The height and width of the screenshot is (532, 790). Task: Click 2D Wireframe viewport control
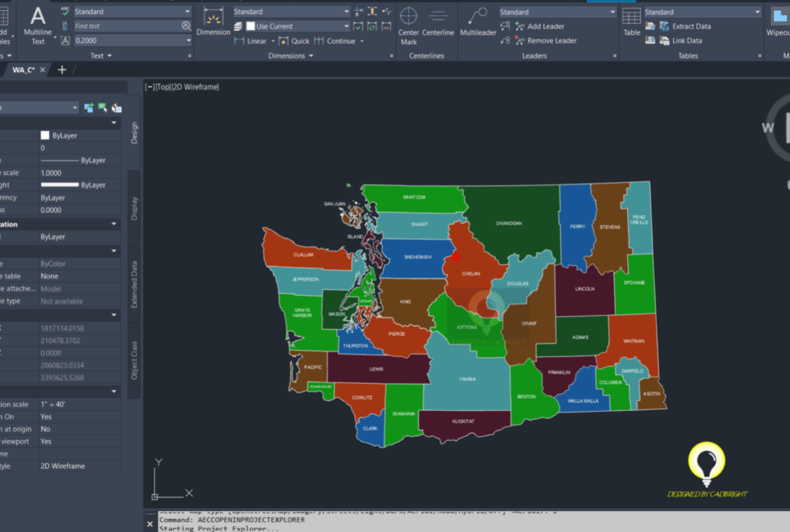point(196,87)
